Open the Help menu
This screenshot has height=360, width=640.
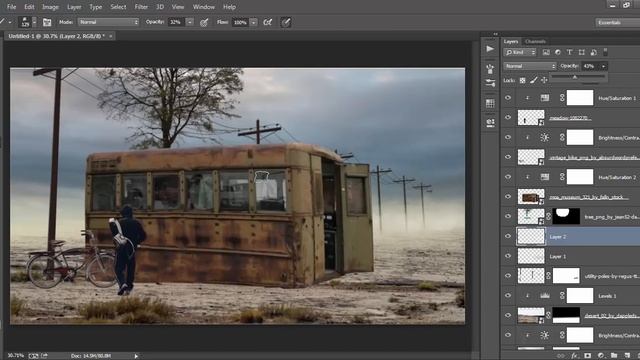click(x=229, y=7)
